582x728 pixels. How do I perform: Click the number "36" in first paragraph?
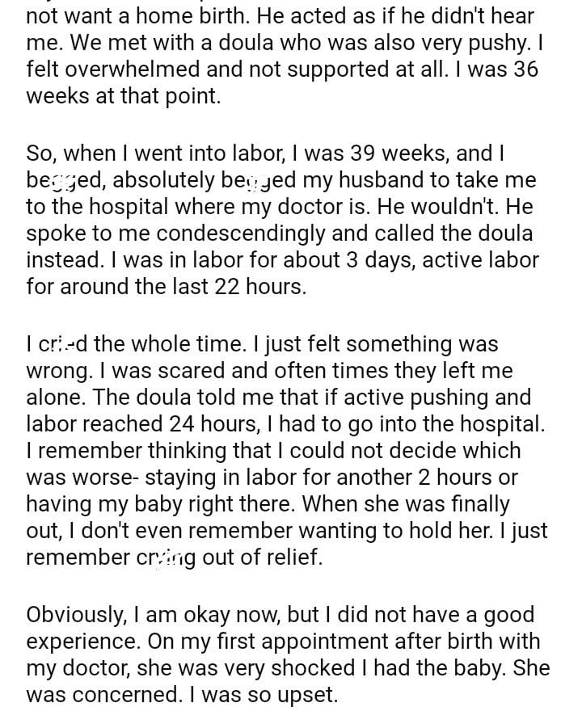coord(525,69)
